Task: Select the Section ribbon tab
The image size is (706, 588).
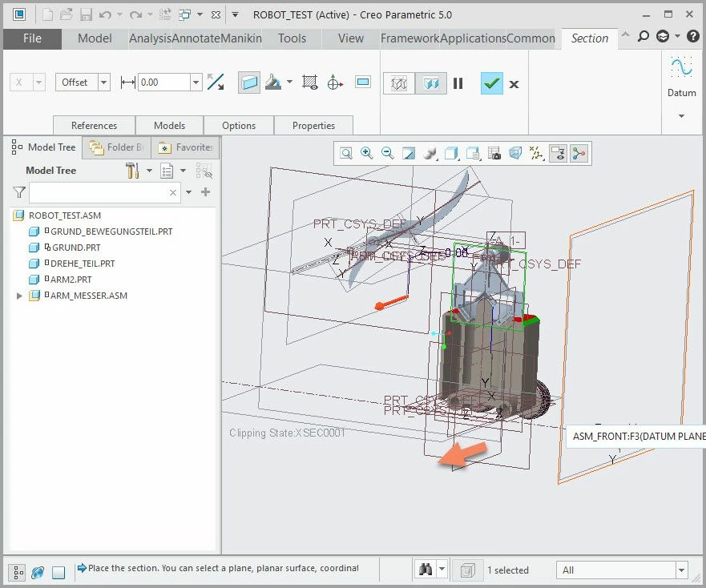Action: 589,38
